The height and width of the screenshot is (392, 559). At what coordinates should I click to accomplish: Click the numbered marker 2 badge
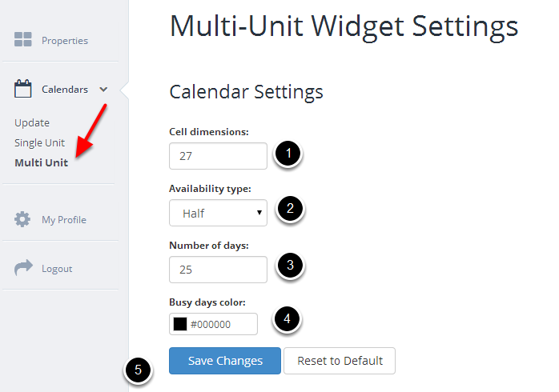tap(290, 210)
